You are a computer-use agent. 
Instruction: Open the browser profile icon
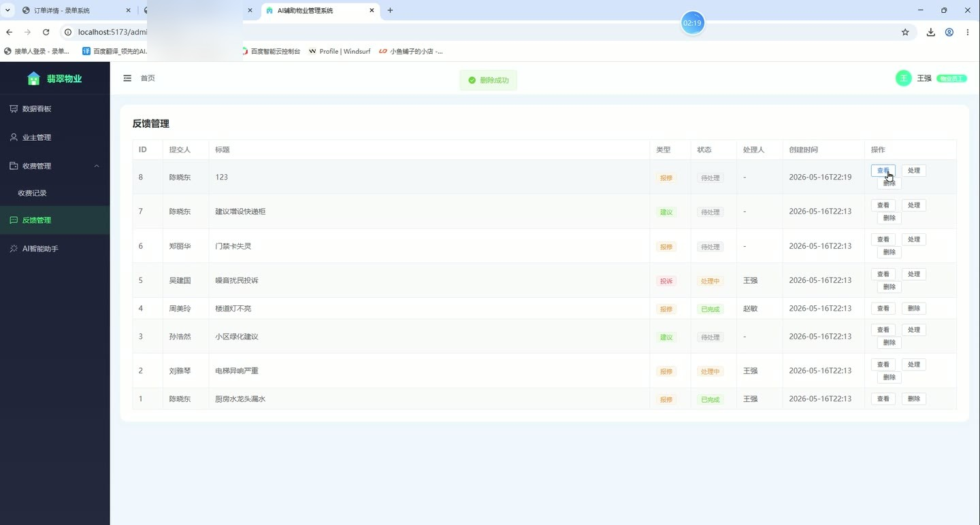[x=949, y=32]
